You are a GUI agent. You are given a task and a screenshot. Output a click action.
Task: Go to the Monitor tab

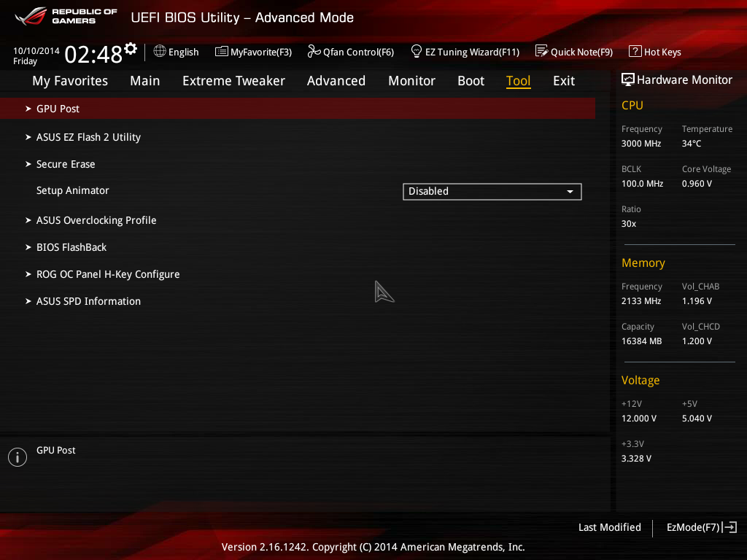coord(411,81)
